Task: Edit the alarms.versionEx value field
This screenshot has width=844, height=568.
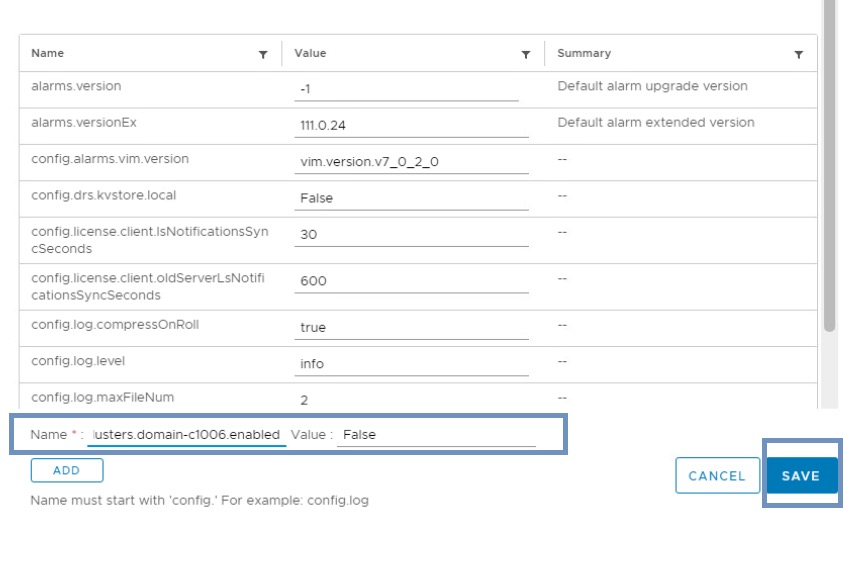Action: pos(412,126)
